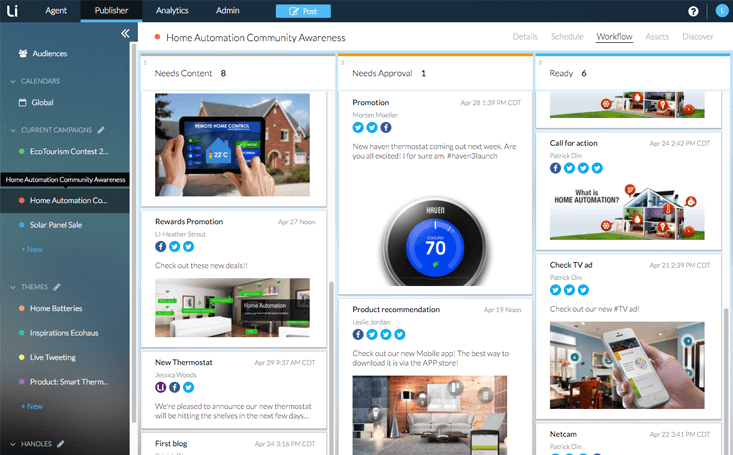Click Facebook icon on New Thermostat card
This screenshot has width=733, height=455.
pos(174,387)
